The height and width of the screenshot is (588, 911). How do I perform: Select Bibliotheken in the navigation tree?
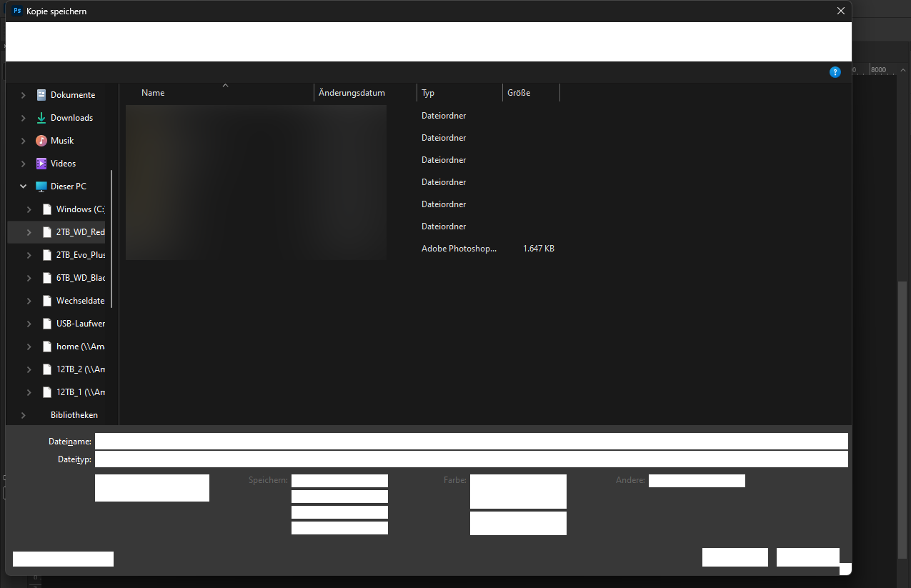[x=74, y=415]
